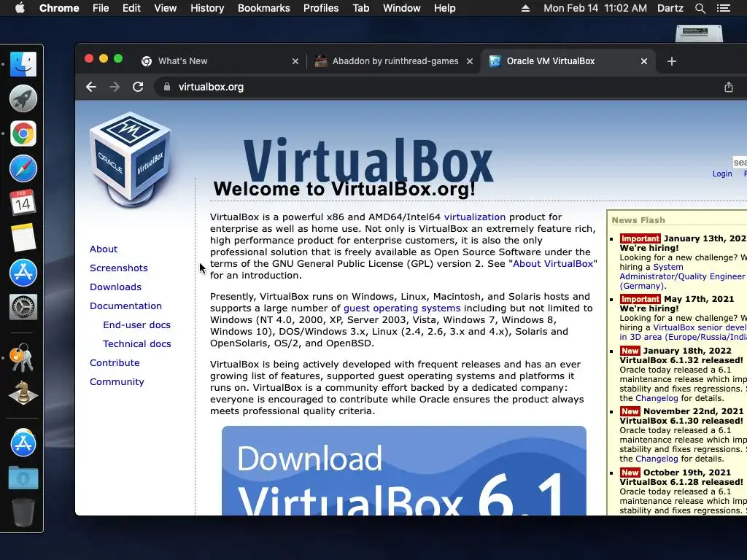Open the Help menu
The image size is (747, 560).
444,8
